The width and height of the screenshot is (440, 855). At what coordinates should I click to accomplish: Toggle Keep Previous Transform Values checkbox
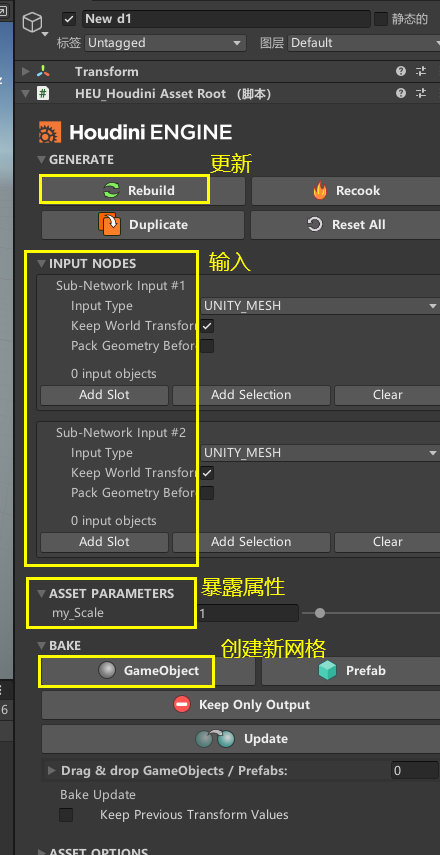pyautogui.click(x=67, y=815)
